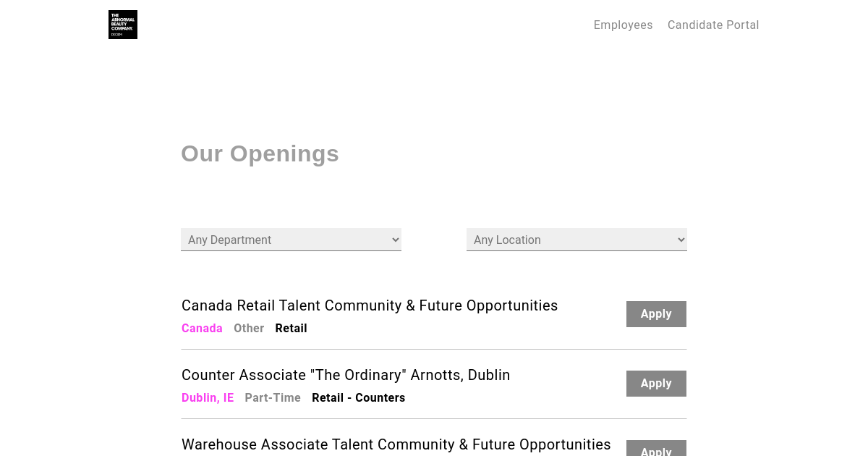Click the Retail department label under Canada listing
The image size is (868, 456).
pyautogui.click(x=291, y=329)
